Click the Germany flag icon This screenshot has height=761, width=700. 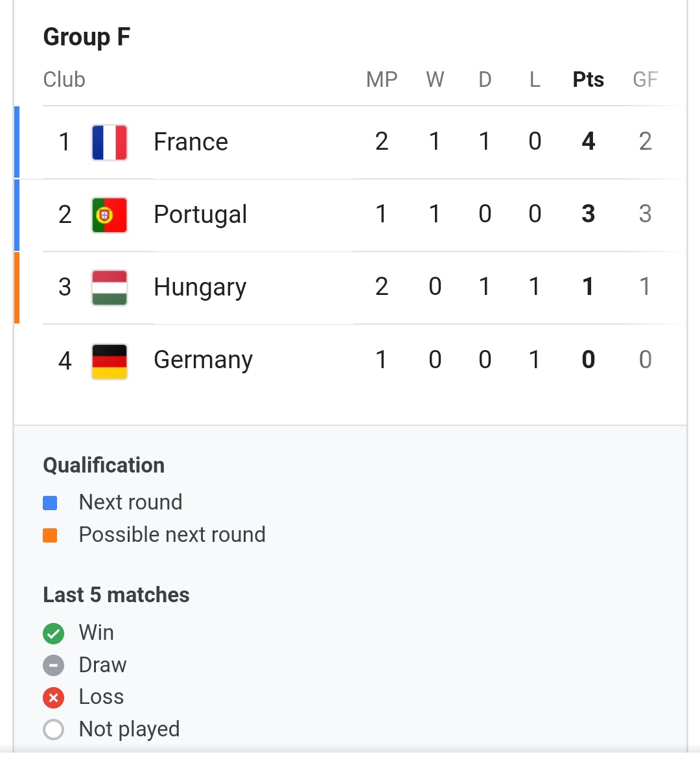point(110,360)
